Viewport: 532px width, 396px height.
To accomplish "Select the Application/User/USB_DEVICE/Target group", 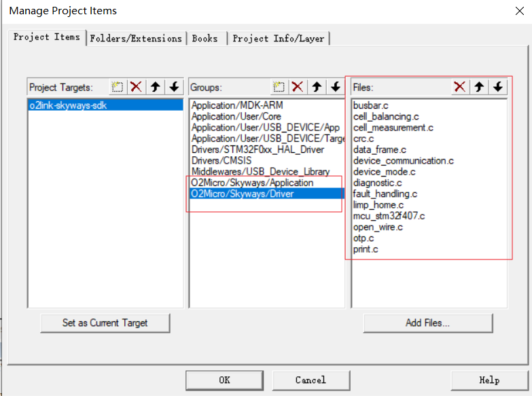I will [x=267, y=139].
